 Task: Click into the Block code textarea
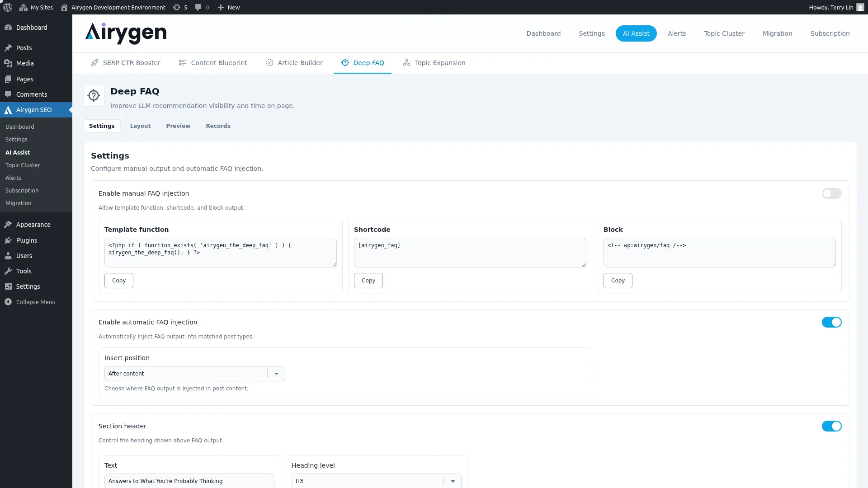click(x=720, y=253)
